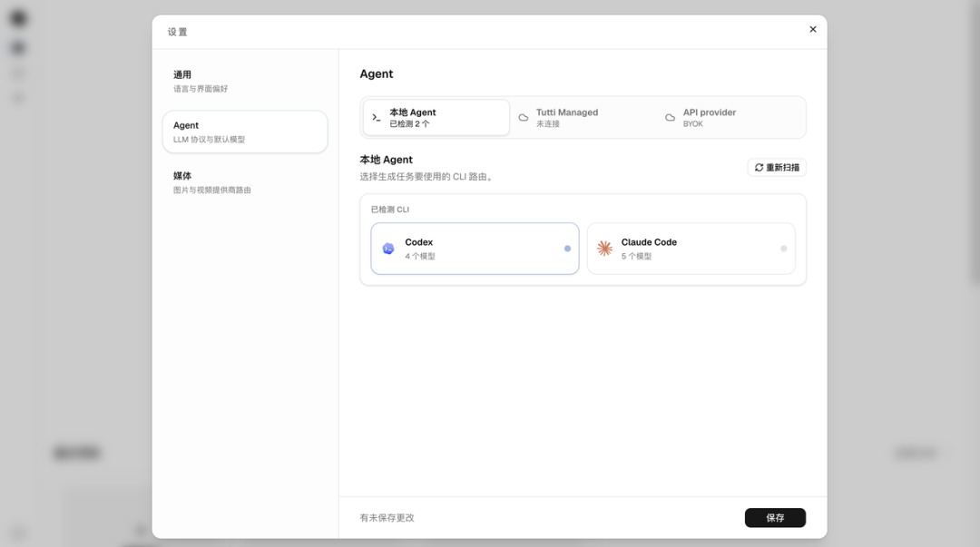This screenshot has width=980, height=547.
Task: Click the Codex logo icon
Action: pyautogui.click(x=388, y=249)
